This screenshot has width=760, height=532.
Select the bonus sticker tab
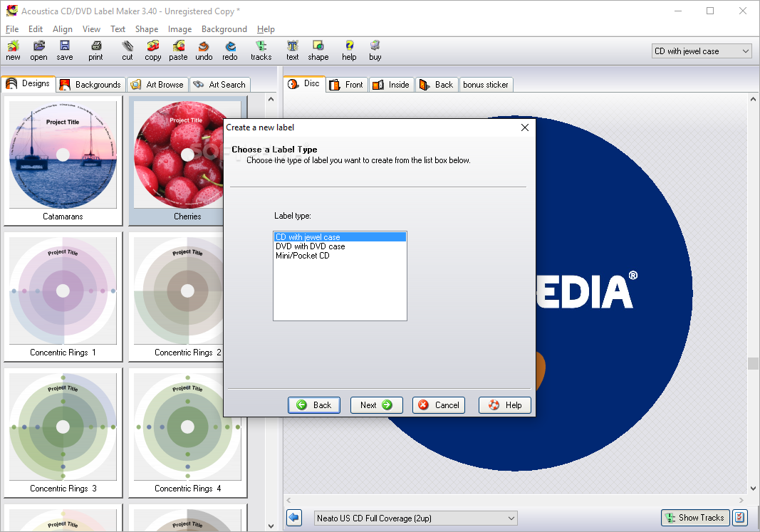click(x=486, y=84)
